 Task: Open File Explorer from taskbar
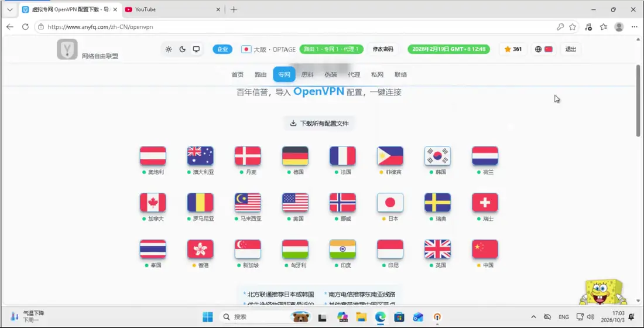click(x=361, y=317)
